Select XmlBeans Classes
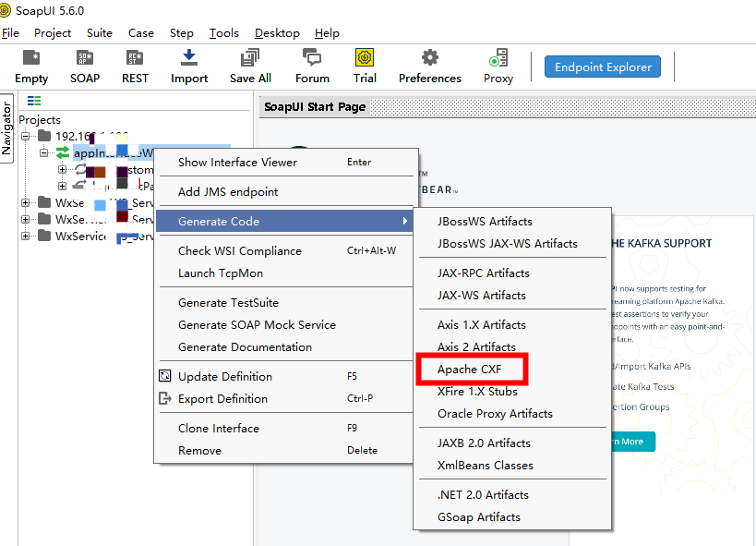756x546 pixels. (512, 466)
